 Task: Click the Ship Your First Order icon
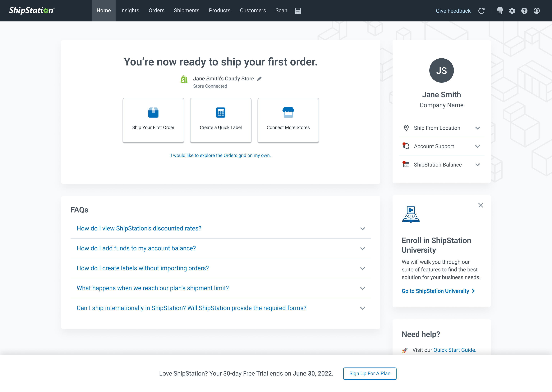coord(153,112)
